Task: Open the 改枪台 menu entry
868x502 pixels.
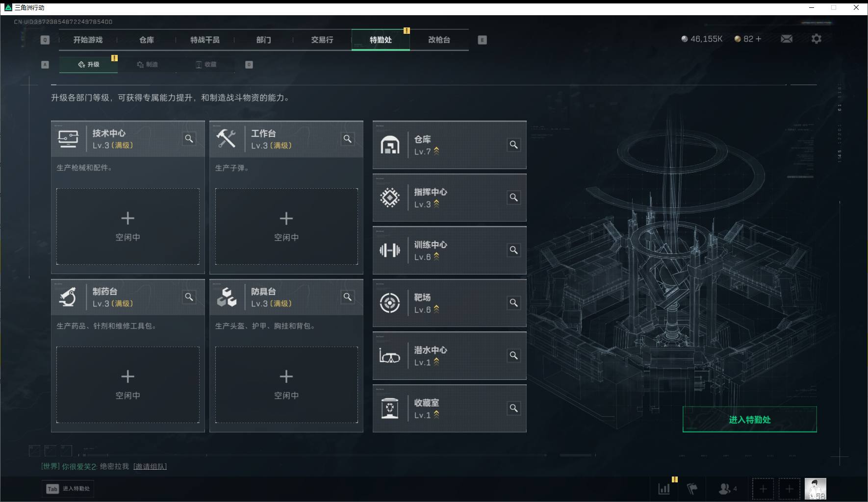Action: (439, 40)
